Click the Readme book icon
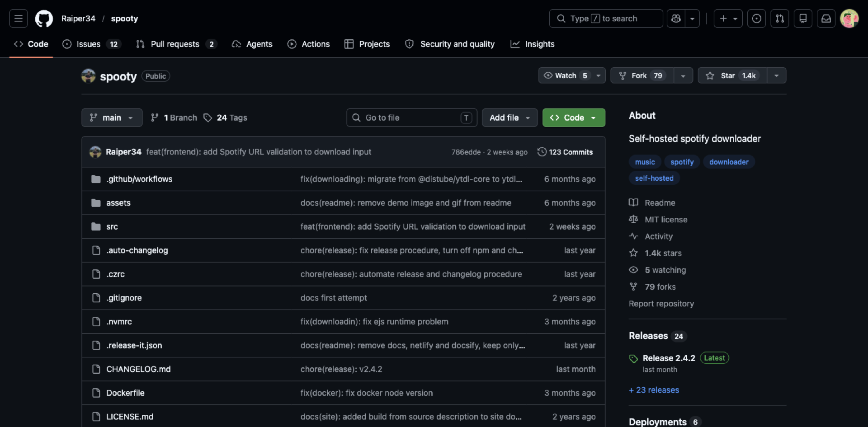The width and height of the screenshot is (868, 427). pos(633,202)
